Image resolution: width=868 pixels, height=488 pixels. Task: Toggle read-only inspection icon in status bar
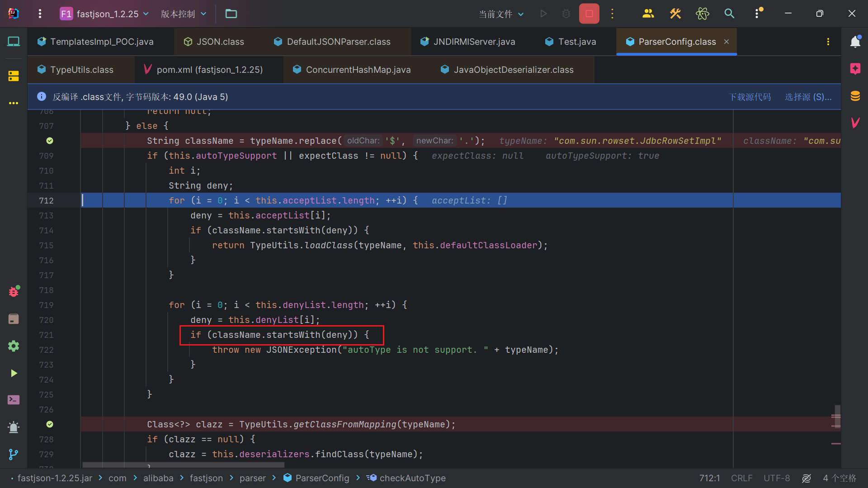807,478
